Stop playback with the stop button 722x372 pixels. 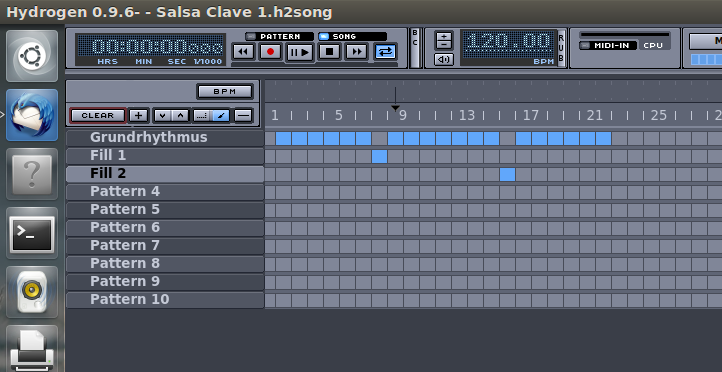(x=329, y=52)
